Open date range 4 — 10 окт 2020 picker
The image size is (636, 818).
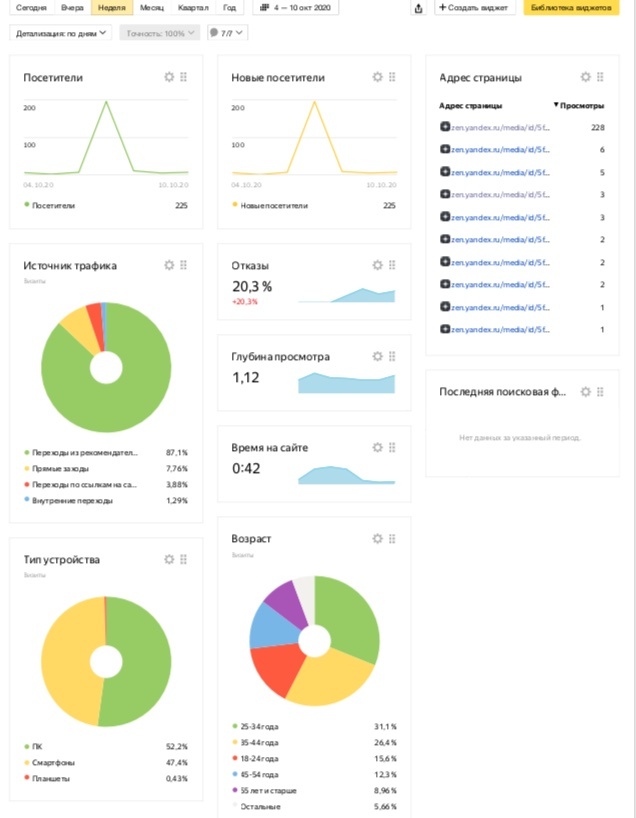click(x=295, y=8)
